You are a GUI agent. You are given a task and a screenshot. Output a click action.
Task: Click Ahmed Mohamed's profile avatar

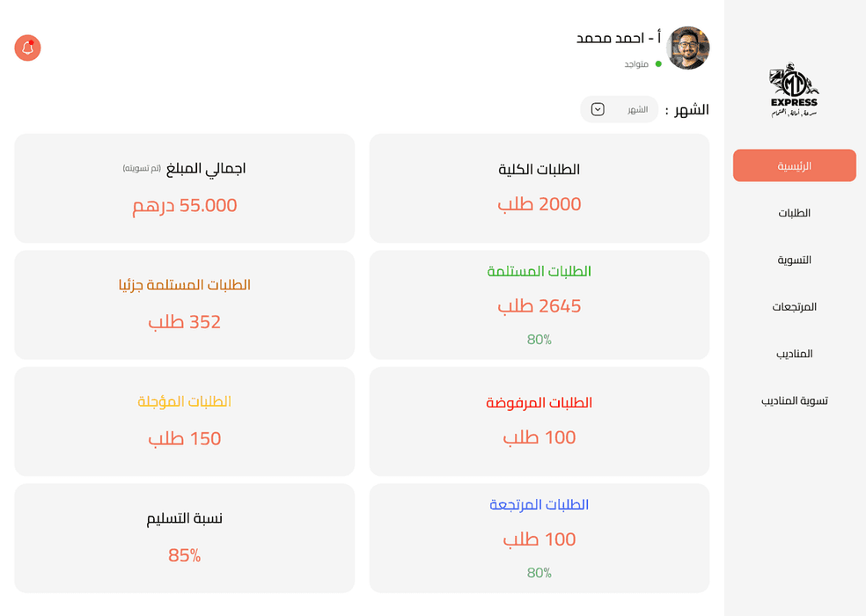(x=689, y=48)
